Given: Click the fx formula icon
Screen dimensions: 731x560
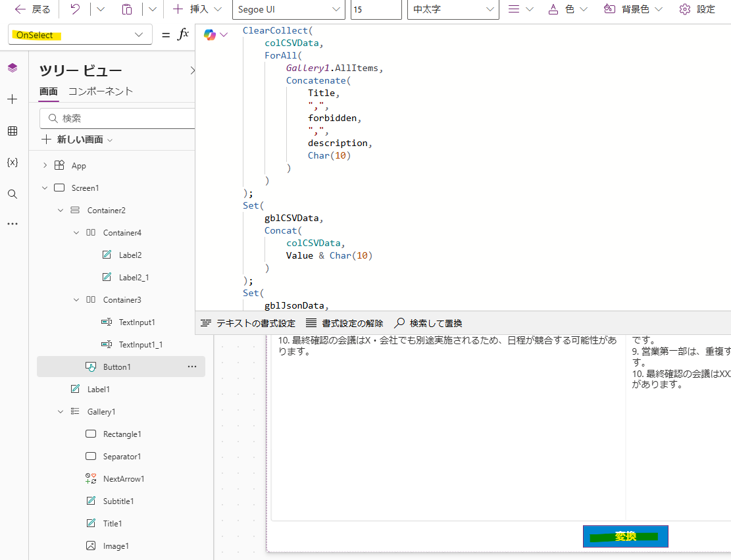Looking at the screenshot, I should click(183, 34).
